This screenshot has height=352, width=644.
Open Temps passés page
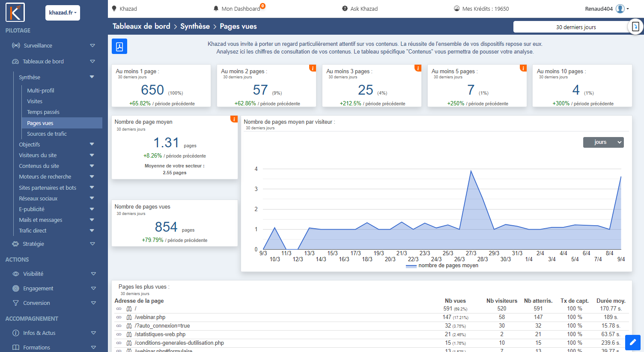[43, 112]
